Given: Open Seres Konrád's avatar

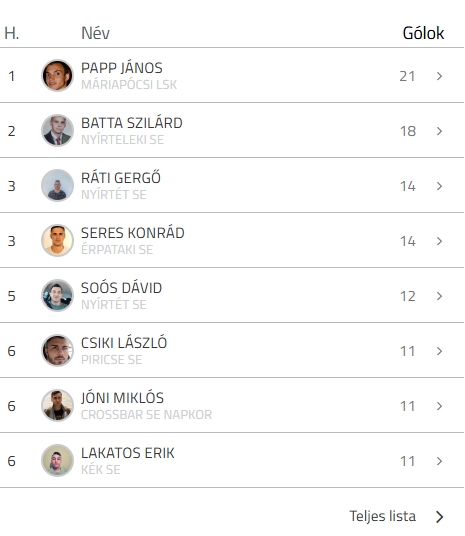Looking at the screenshot, I should pos(57,241).
